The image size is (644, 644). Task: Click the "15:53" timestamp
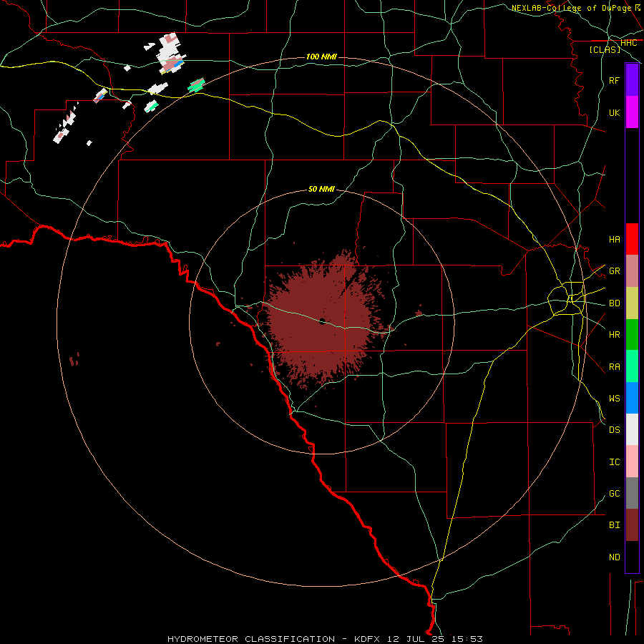tap(467, 639)
